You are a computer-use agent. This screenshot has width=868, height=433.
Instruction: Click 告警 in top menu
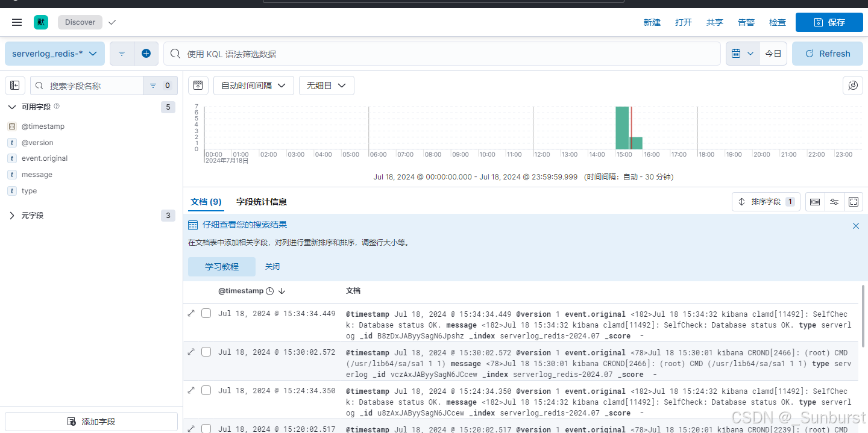[x=746, y=22]
